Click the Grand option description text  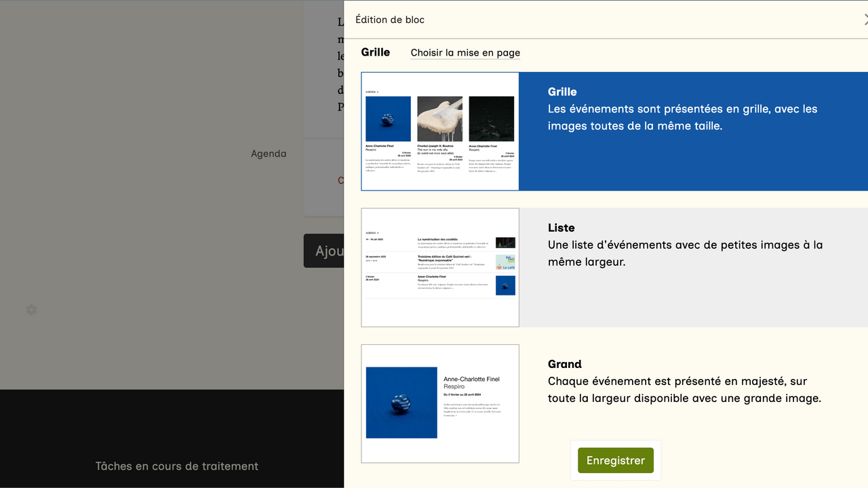point(684,390)
